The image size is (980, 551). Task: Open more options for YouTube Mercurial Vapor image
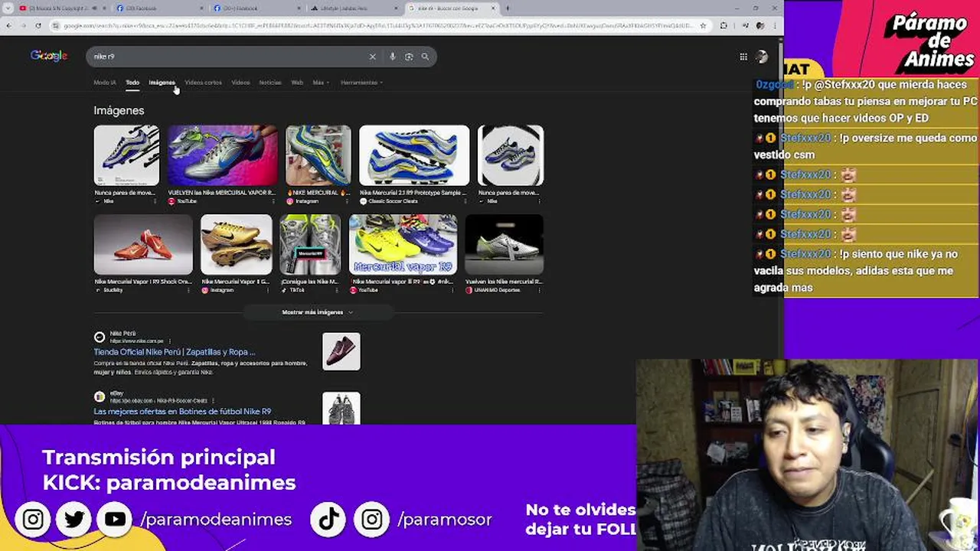(x=274, y=201)
